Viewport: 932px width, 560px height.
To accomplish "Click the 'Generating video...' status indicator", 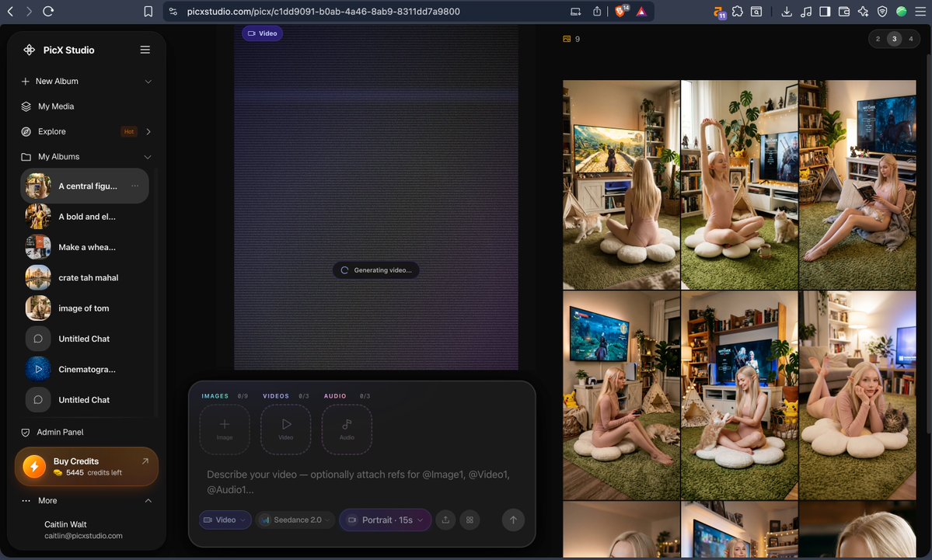I will 375,270.
